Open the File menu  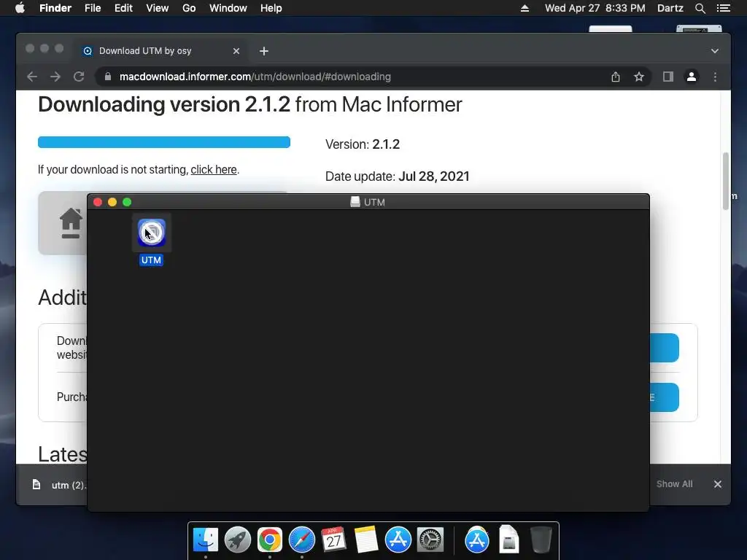[x=93, y=8]
